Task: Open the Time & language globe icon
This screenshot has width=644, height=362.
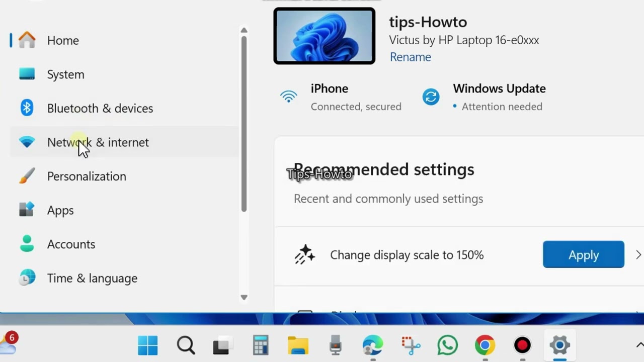Action: (27, 278)
